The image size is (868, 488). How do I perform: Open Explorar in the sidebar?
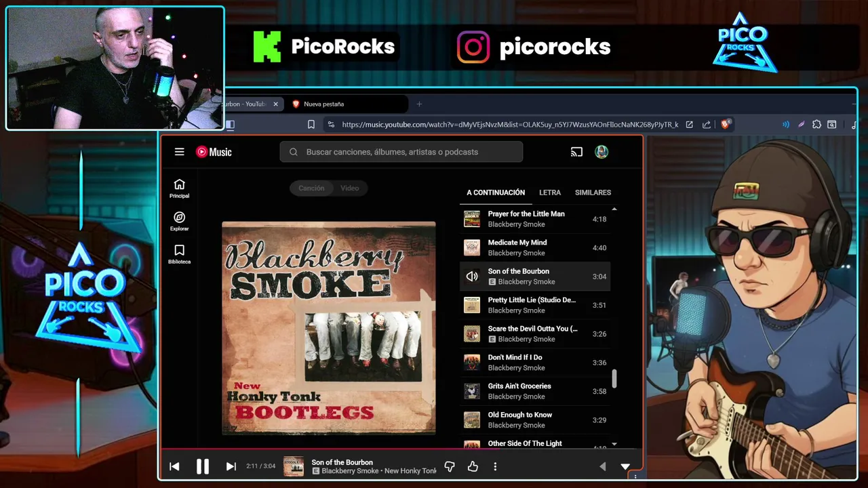(179, 222)
